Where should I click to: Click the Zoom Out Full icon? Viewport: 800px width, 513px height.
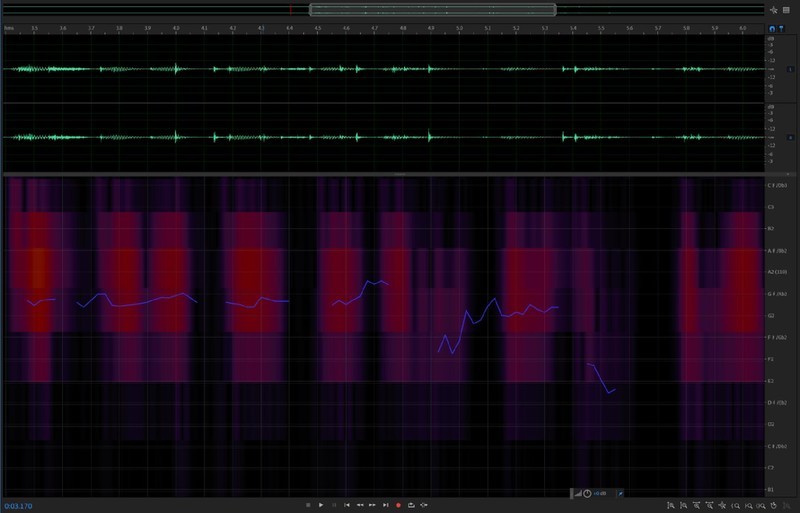[x=722, y=506]
